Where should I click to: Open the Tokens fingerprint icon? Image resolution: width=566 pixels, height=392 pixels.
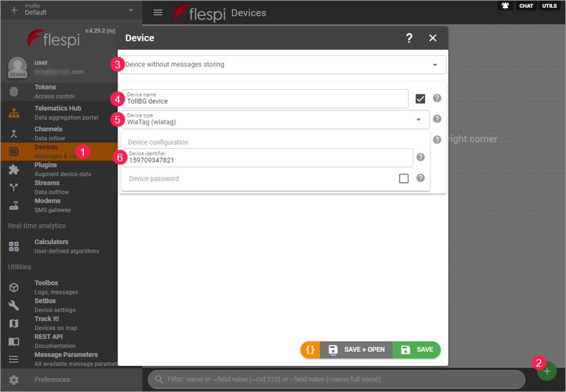14,92
